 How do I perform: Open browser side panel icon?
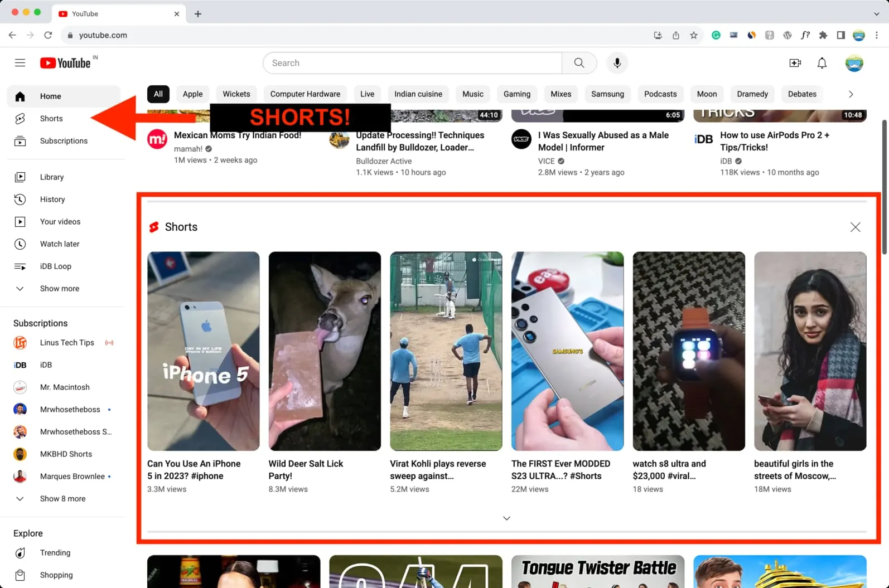[841, 35]
